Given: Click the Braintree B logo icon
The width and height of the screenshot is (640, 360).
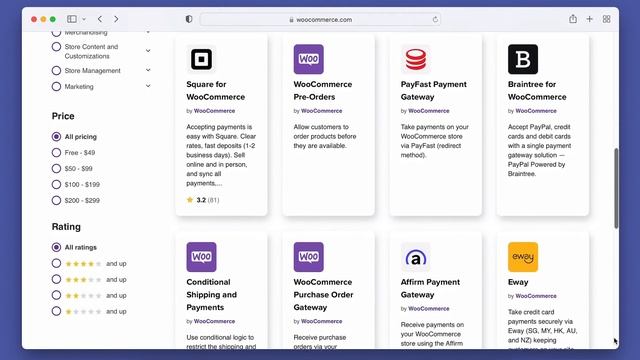Looking at the screenshot, I should click(x=523, y=59).
